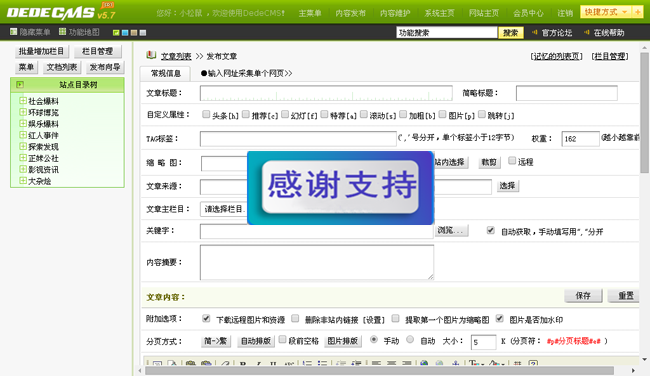Check the 跳转[j] attribute box

coord(482,114)
